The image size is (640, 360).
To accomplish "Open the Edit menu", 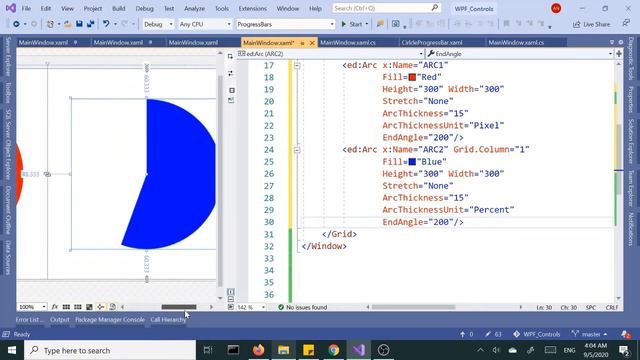I will coord(46,9).
